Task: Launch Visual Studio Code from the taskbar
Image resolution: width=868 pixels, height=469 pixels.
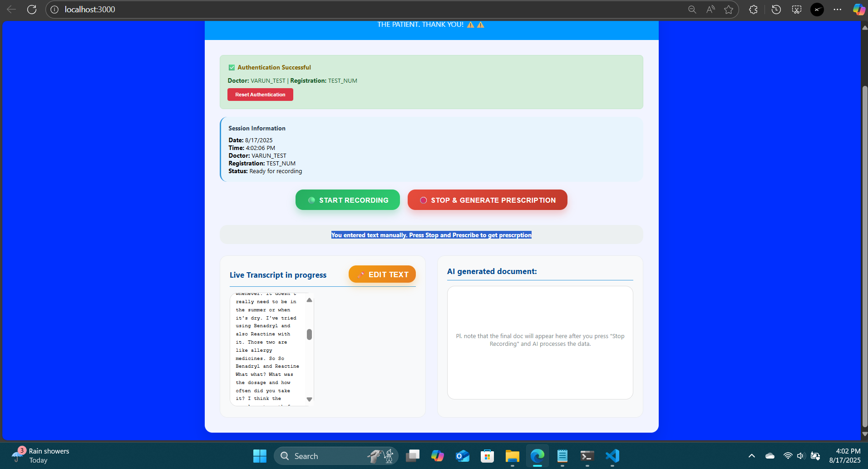Action: tap(612, 456)
